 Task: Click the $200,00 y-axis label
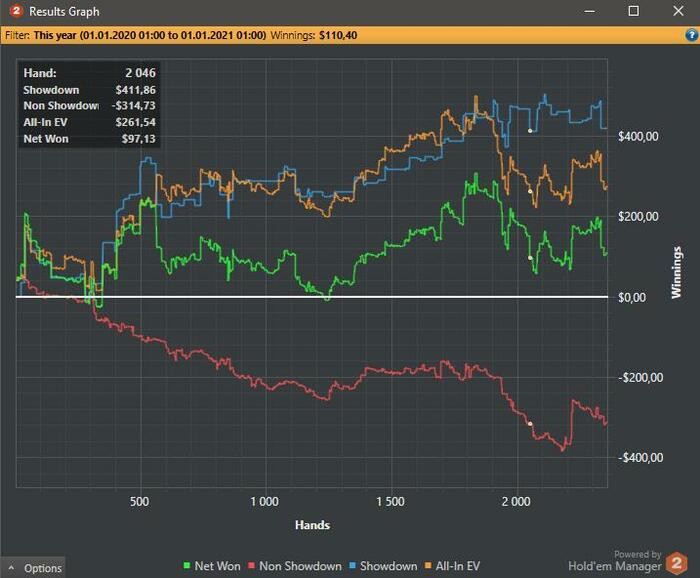pyautogui.click(x=638, y=217)
